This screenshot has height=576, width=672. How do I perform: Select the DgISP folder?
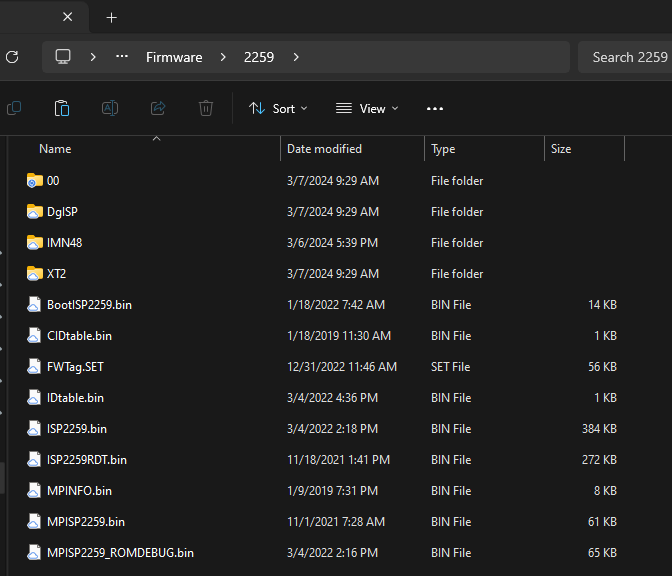(61, 212)
